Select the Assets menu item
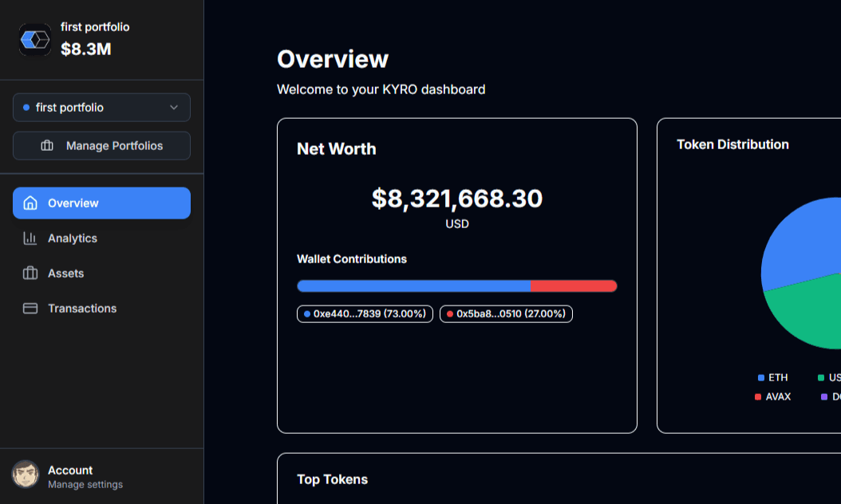The width and height of the screenshot is (841, 504). coord(65,274)
